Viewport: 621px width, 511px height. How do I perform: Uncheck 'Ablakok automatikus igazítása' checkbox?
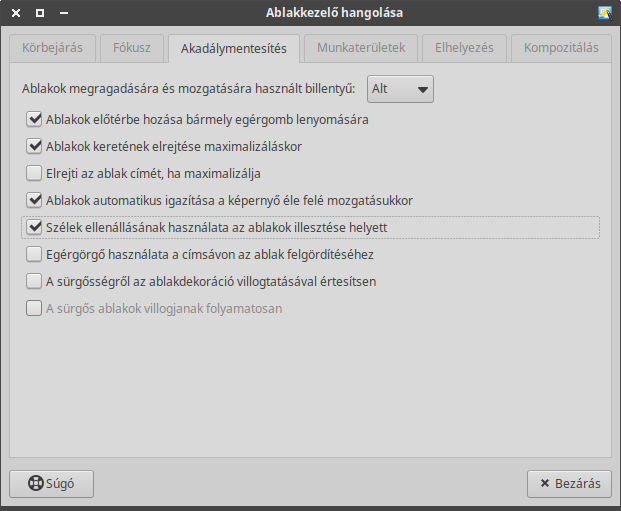(34, 201)
